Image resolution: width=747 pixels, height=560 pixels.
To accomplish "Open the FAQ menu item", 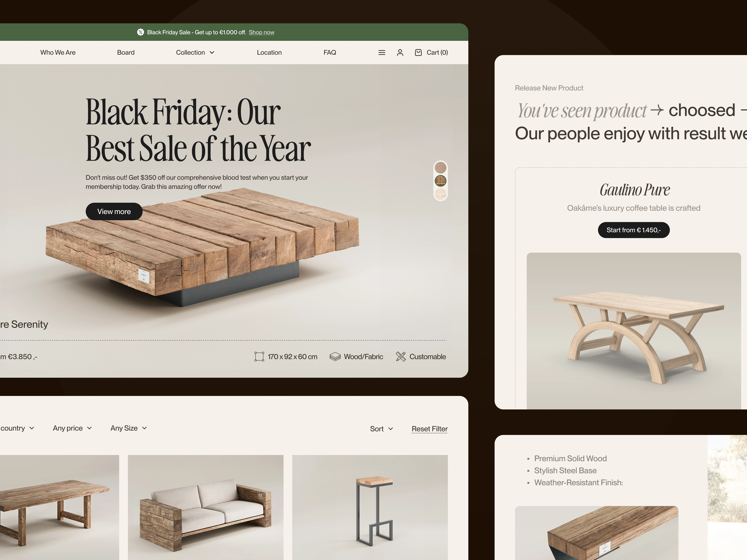I will (330, 53).
